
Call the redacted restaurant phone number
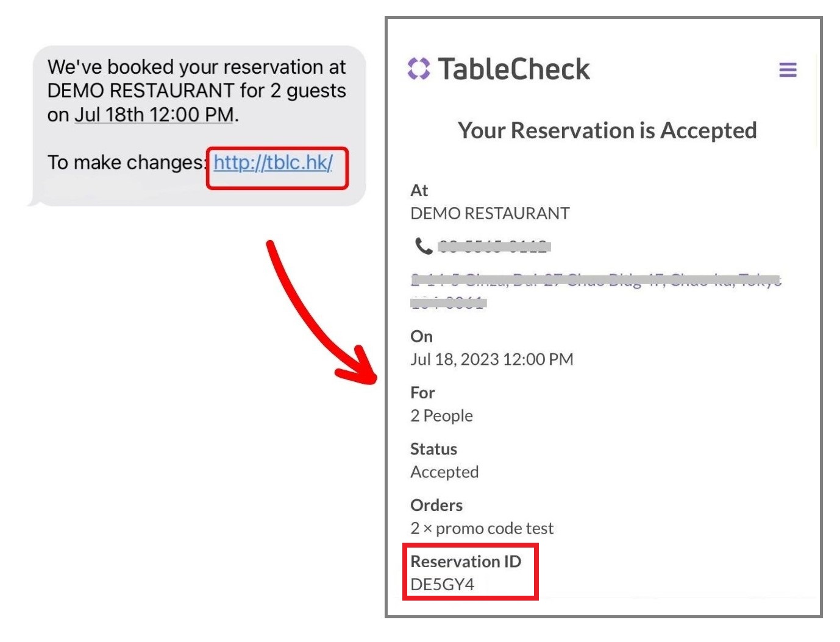(x=494, y=247)
